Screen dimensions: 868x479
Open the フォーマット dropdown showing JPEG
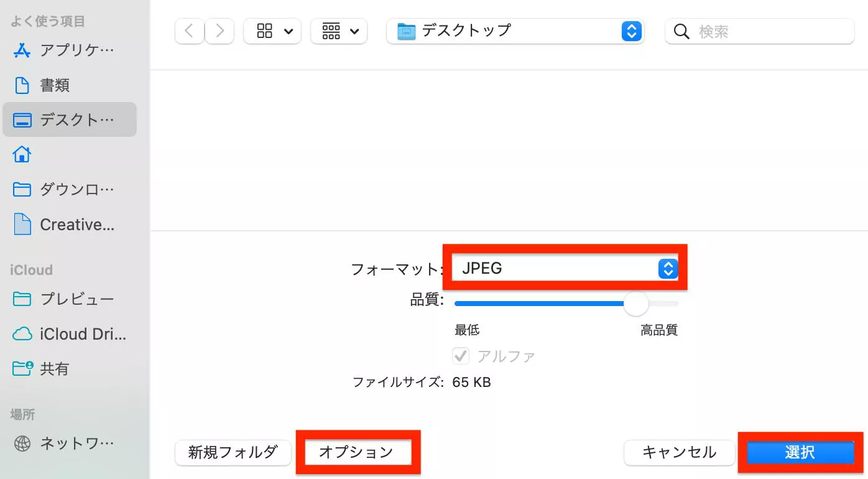pos(565,268)
